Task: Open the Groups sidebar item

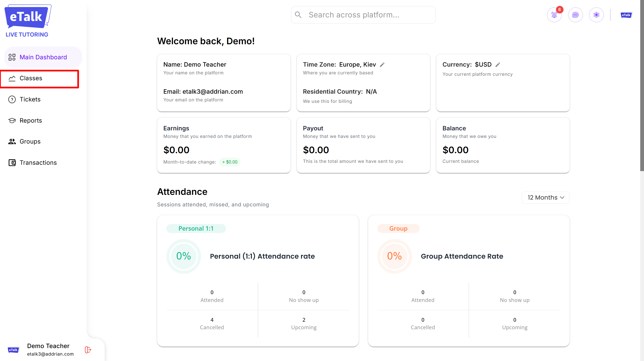Action: (x=30, y=141)
